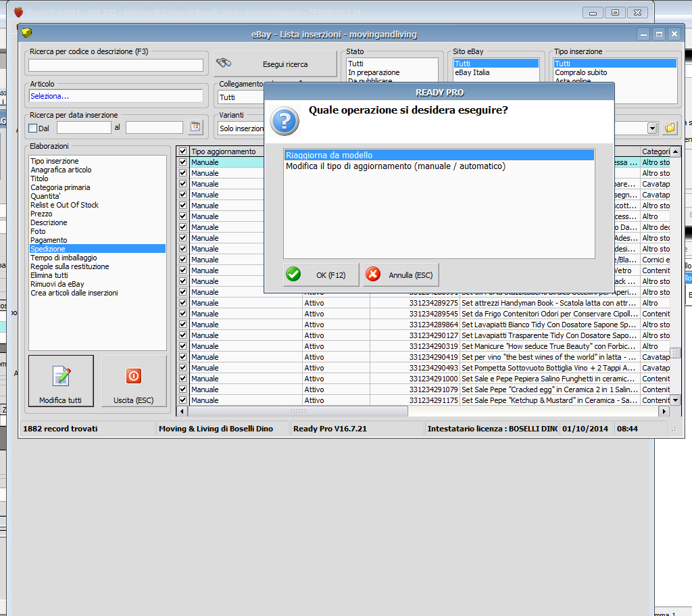The height and width of the screenshot is (616, 692).
Task: Select Tempo di imballaggio elaboration
Action: point(97,258)
